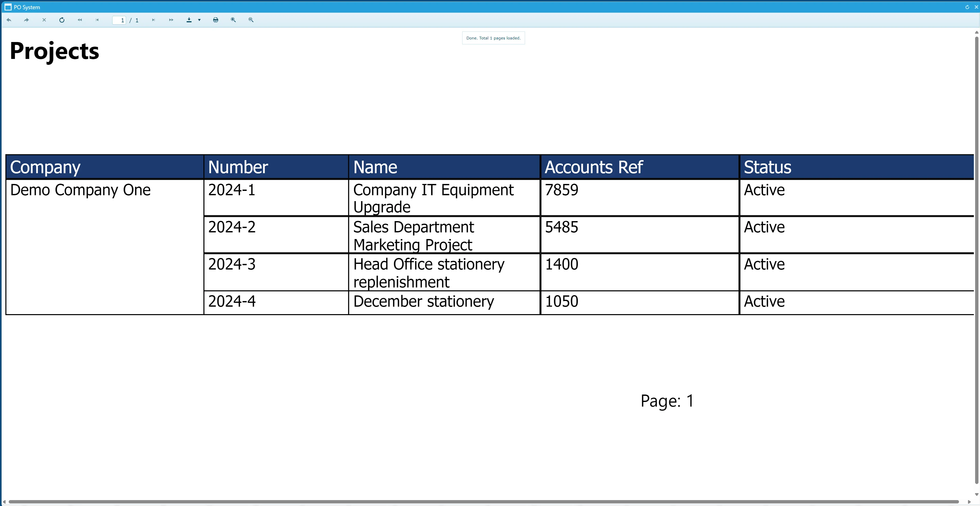Click 'Head Office stationery replenishment' cell
980x506 pixels.
tap(444, 272)
